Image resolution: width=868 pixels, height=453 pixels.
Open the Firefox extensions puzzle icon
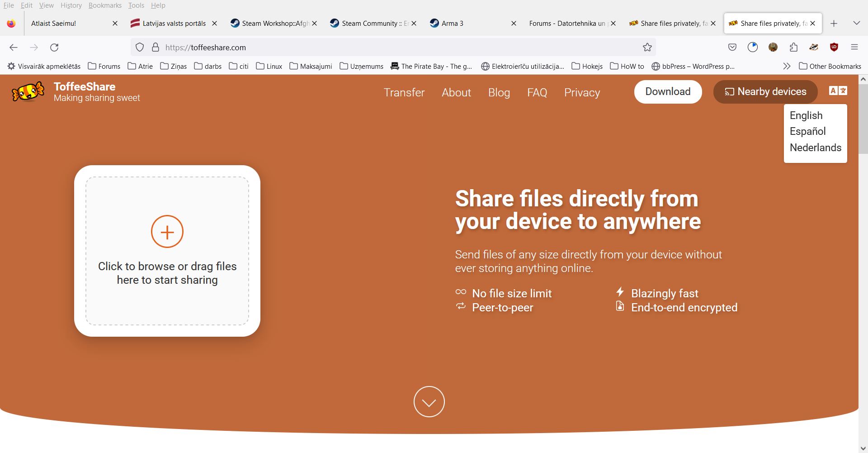793,47
